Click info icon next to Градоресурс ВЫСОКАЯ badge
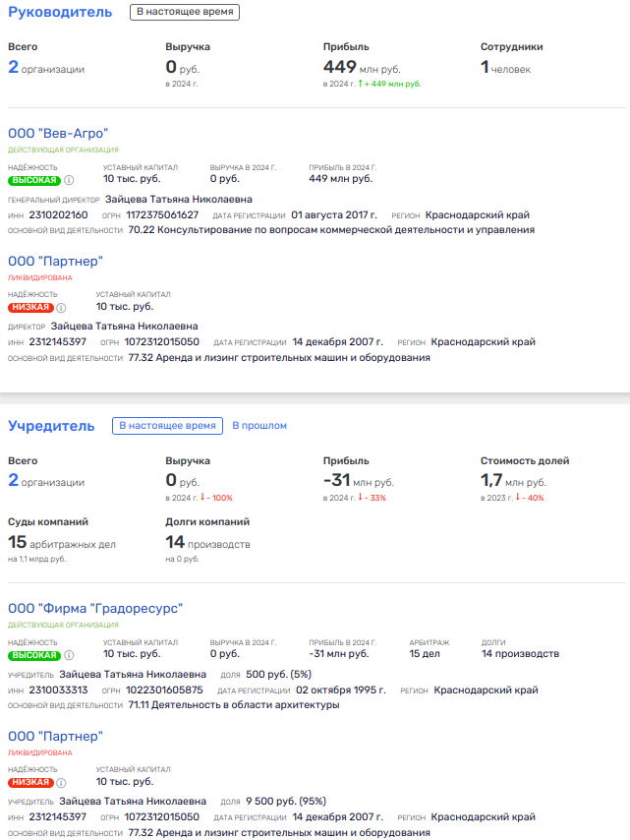 point(69,655)
